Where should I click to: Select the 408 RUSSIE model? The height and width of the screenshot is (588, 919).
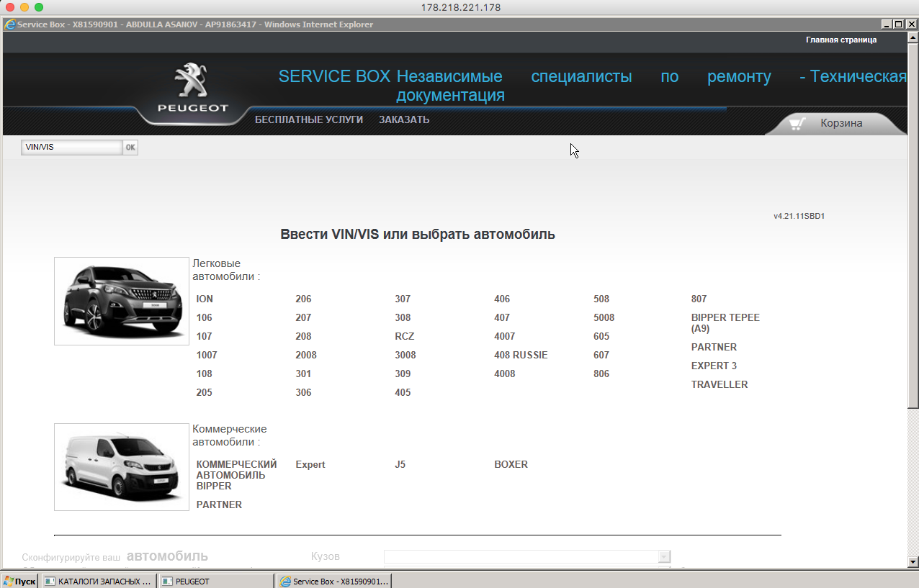click(520, 355)
